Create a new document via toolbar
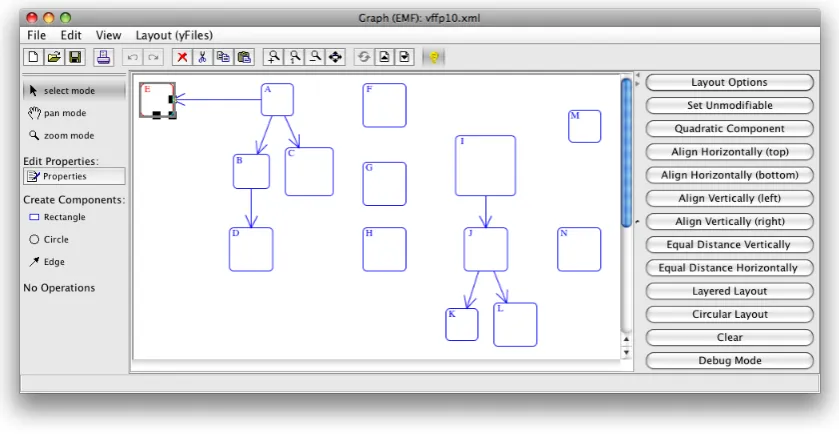The width and height of the screenshot is (839, 434). pyautogui.click(x=33, y=57)
